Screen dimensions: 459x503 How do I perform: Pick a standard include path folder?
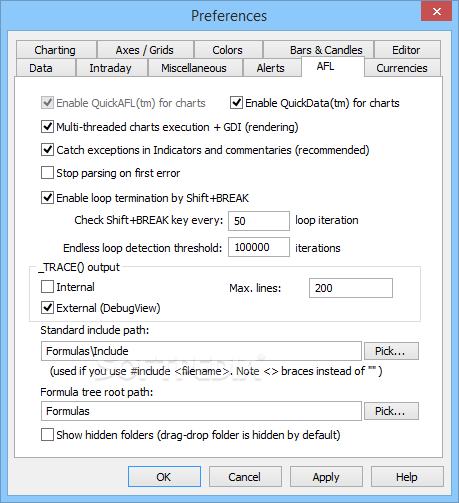pos(391,351)
